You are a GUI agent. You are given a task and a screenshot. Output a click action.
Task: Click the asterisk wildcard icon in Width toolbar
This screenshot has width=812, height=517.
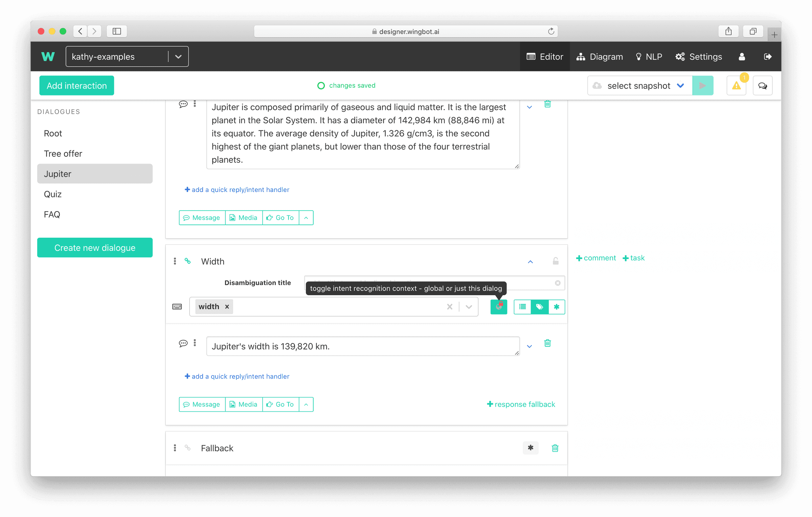556,307
